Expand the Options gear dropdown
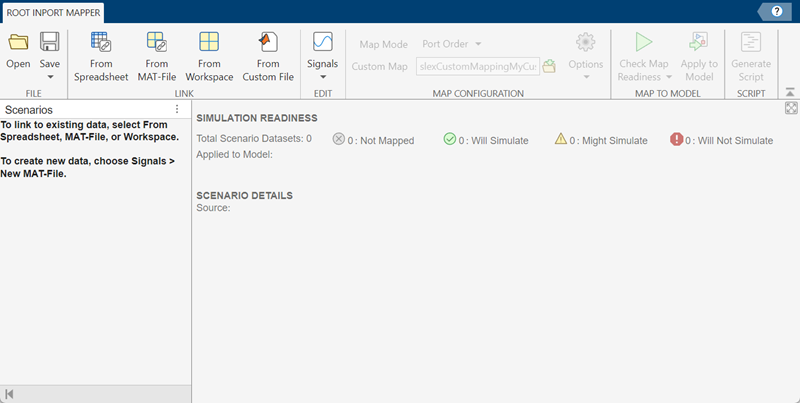 585,77
